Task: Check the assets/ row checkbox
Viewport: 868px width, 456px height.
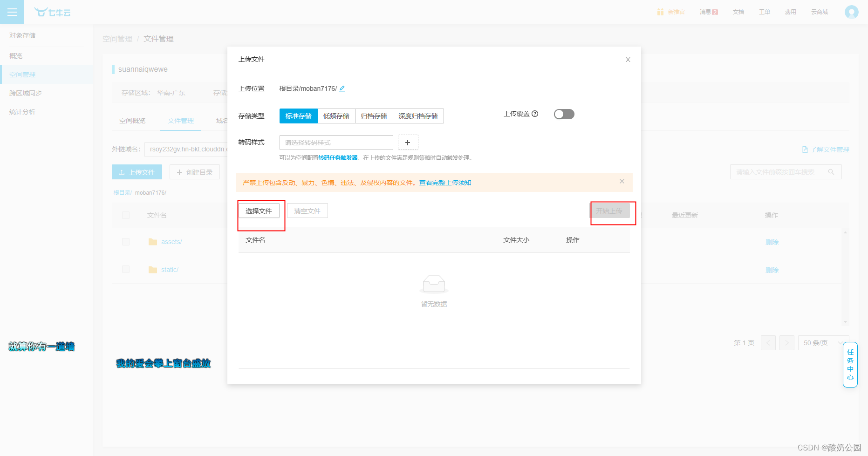Action: tap(126, 242)
